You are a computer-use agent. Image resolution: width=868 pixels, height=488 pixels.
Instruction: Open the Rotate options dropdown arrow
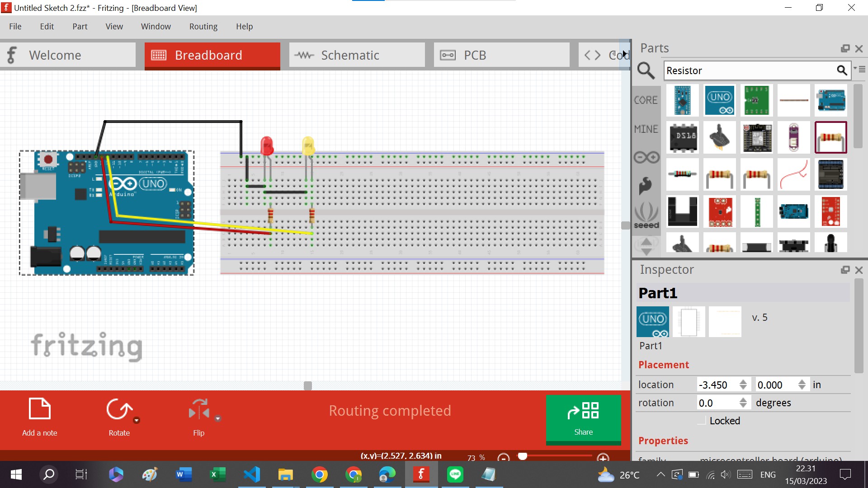coord(137,420)
